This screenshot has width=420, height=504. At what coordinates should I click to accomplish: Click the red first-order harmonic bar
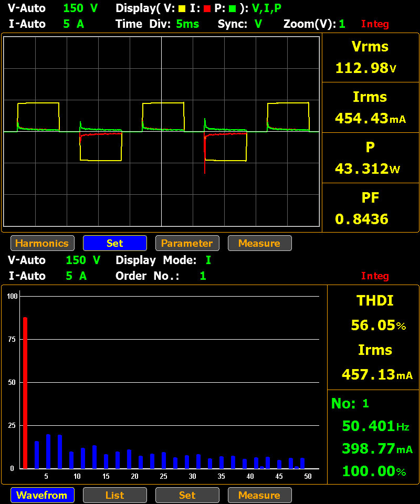pyautogui.click(x=25, y=393)
